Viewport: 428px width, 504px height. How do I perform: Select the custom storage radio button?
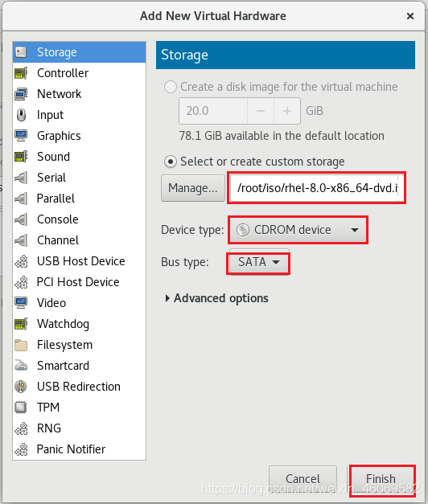171,162
